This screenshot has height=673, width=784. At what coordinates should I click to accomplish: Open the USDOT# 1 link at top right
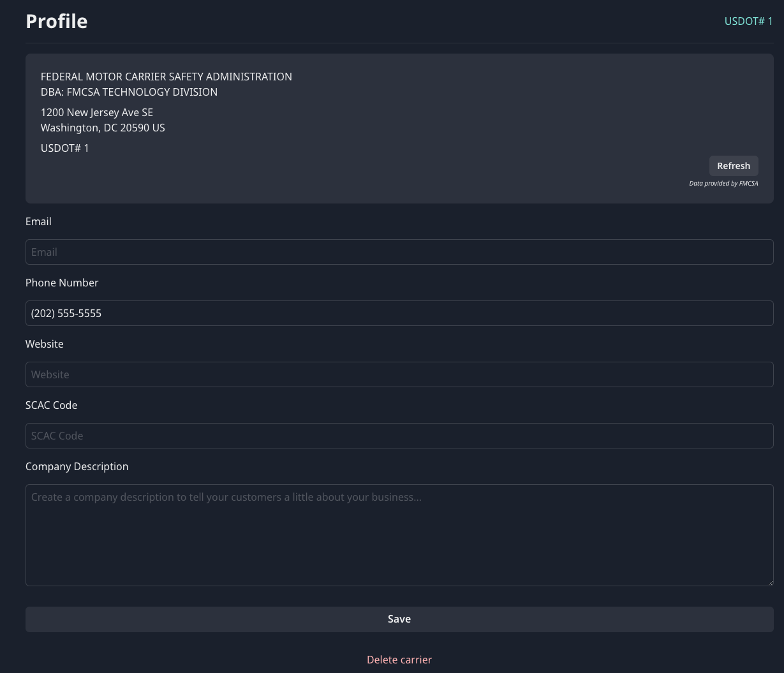point(748,21)
